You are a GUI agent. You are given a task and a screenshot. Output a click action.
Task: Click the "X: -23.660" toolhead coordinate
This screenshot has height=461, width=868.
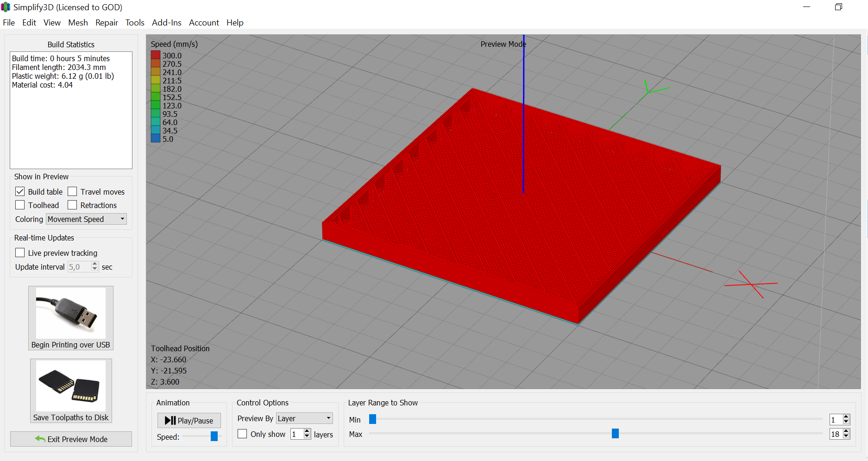pyautogui.click(x=169, y=360)
